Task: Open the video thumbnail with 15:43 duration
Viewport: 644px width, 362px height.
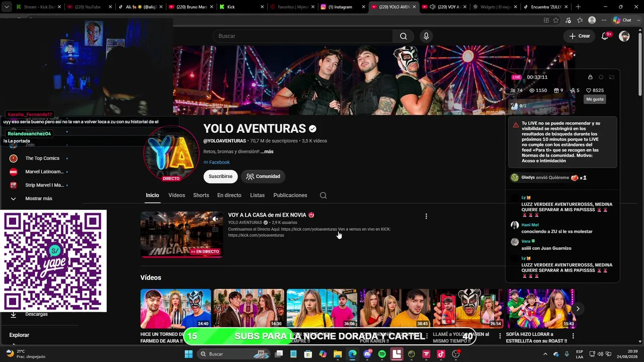Action: [541, 308]
